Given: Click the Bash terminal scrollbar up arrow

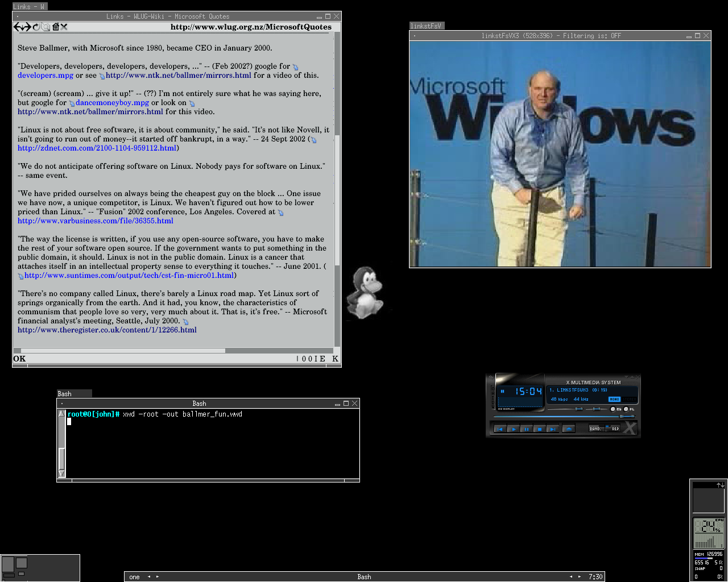Looking at the screenshot, I should click(x=61, y=414).
